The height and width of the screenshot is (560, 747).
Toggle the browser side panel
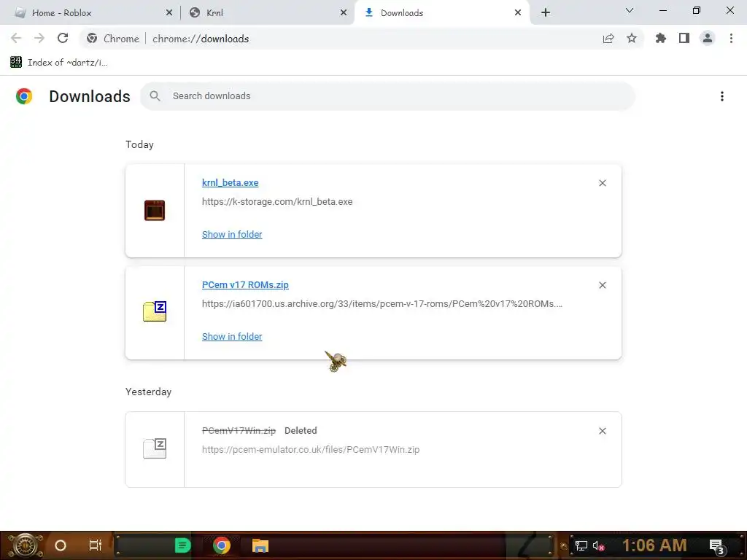coord(684,38)
